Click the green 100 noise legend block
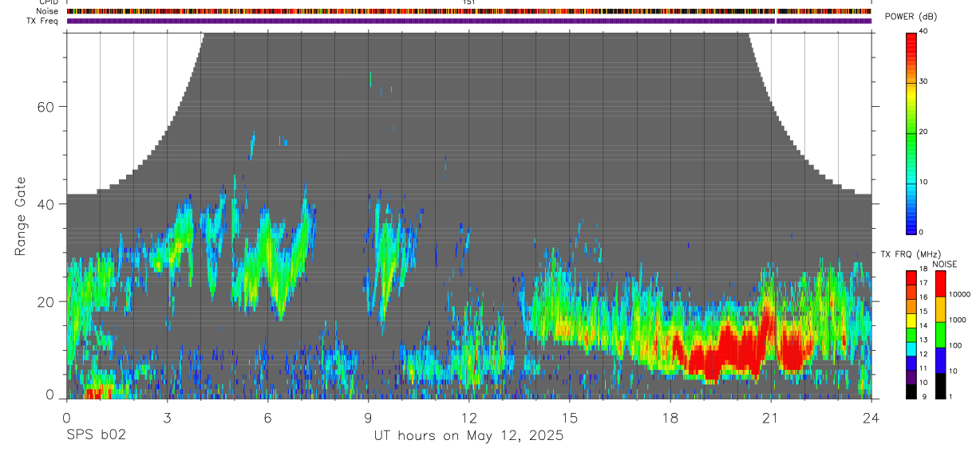The width and height of the screenshot is (980, 452). click(x=940, y=335)
